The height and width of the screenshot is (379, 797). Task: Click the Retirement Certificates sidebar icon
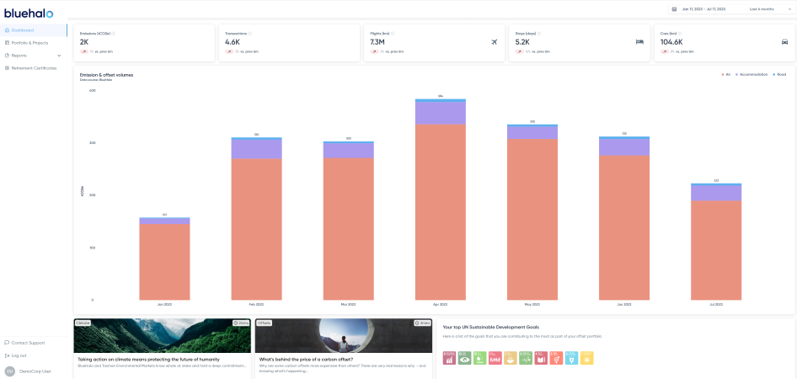coord(7,68)
